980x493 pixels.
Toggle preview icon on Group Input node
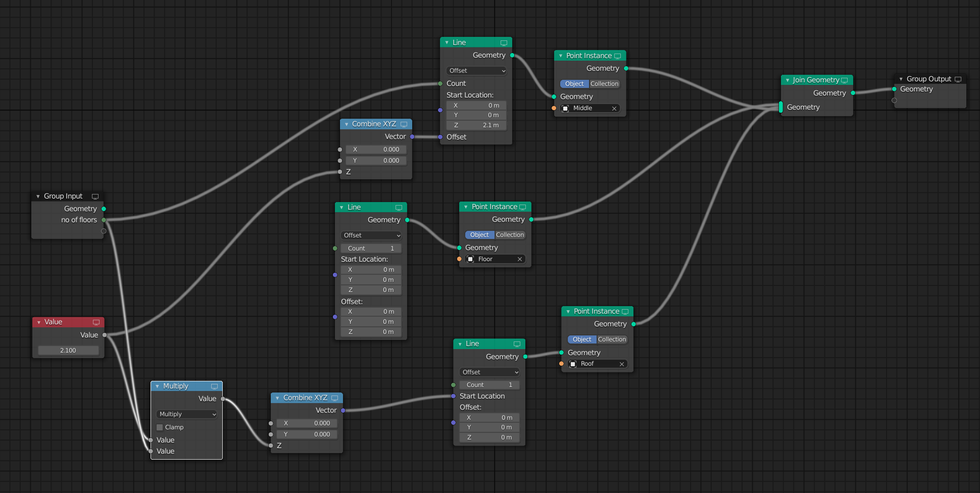click(x=95, y=196)
